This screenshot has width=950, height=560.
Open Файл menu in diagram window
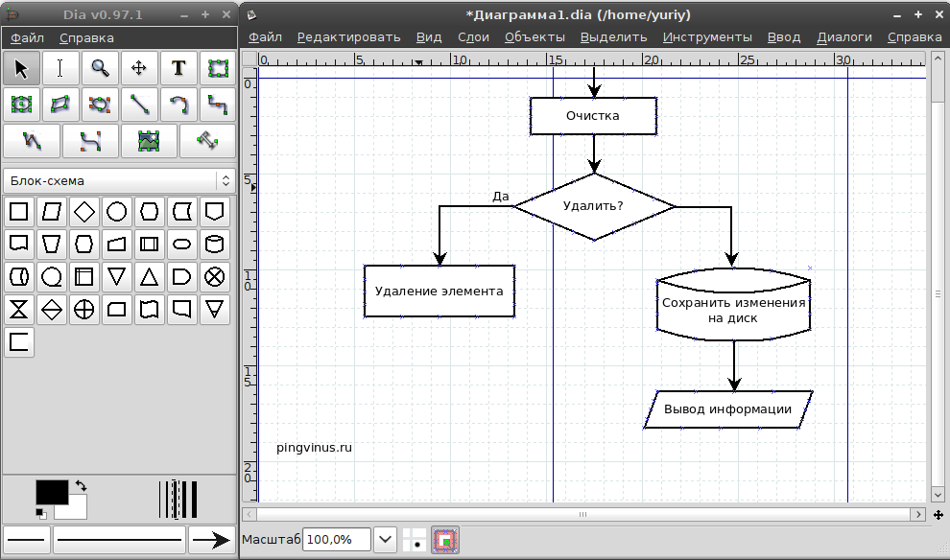point(266,37)
